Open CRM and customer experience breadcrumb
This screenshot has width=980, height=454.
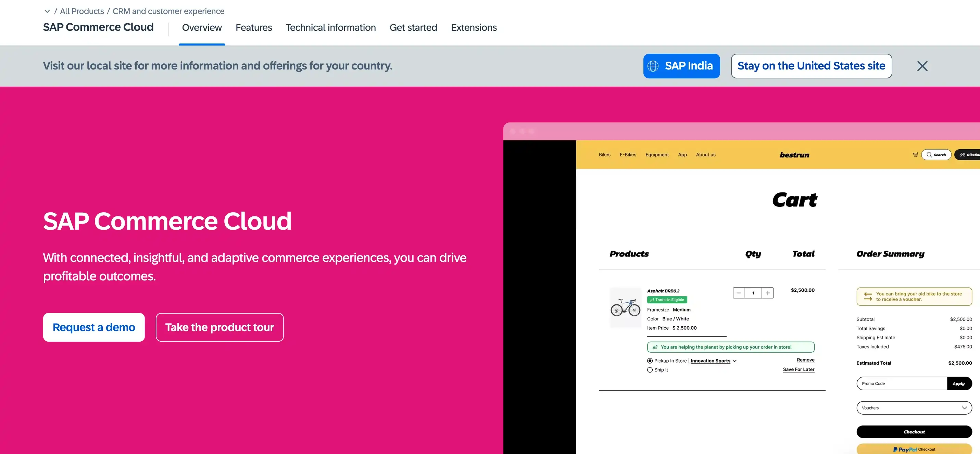[x=168, y=11]
